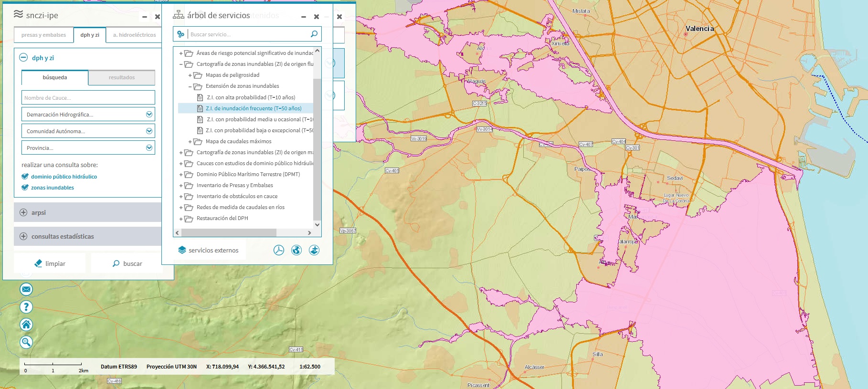The image size is (868, 389).
Task: Open the envelope contact icon
Action: pyautogui.click(x=26, y=289)
